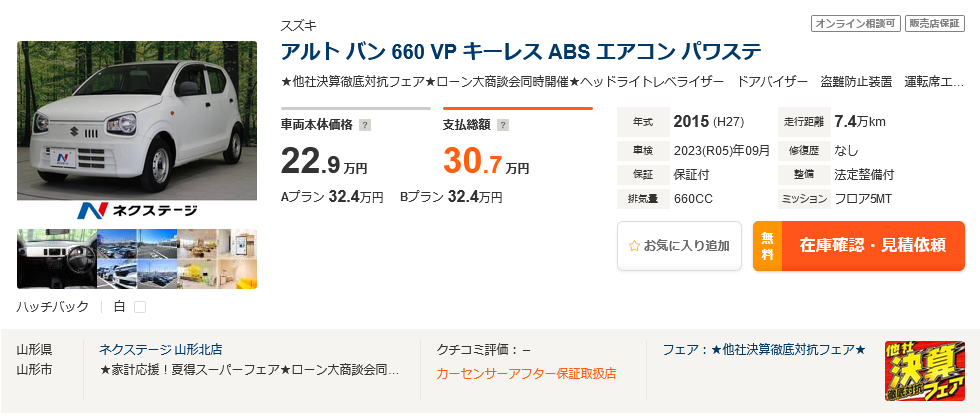Screen dimensions: 980x420
Task: Click the star icon on the favorites button
Action: (x=633, y=245)
